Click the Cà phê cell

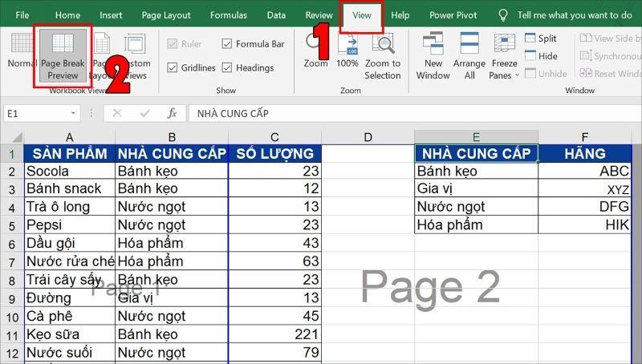[x=70, y=316]
